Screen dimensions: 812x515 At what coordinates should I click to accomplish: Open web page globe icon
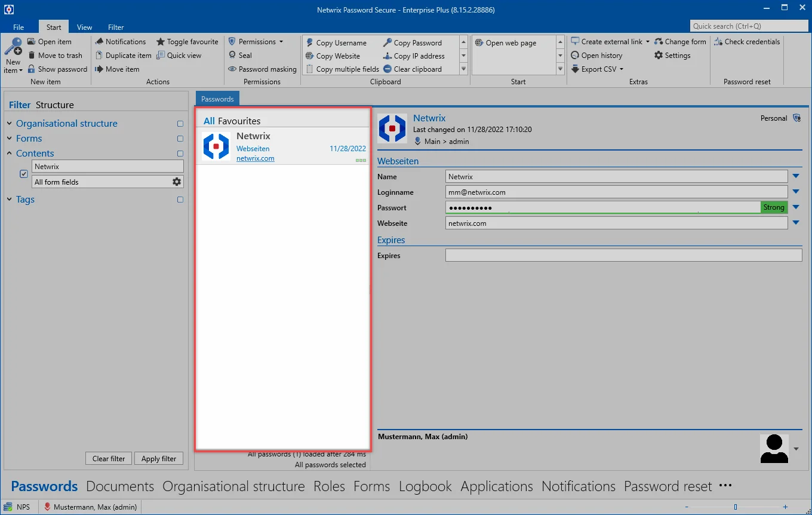[479, 42]
